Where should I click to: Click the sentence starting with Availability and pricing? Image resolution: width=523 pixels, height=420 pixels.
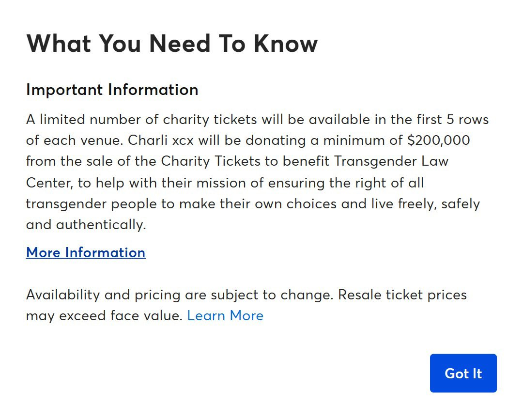point(180,295)
